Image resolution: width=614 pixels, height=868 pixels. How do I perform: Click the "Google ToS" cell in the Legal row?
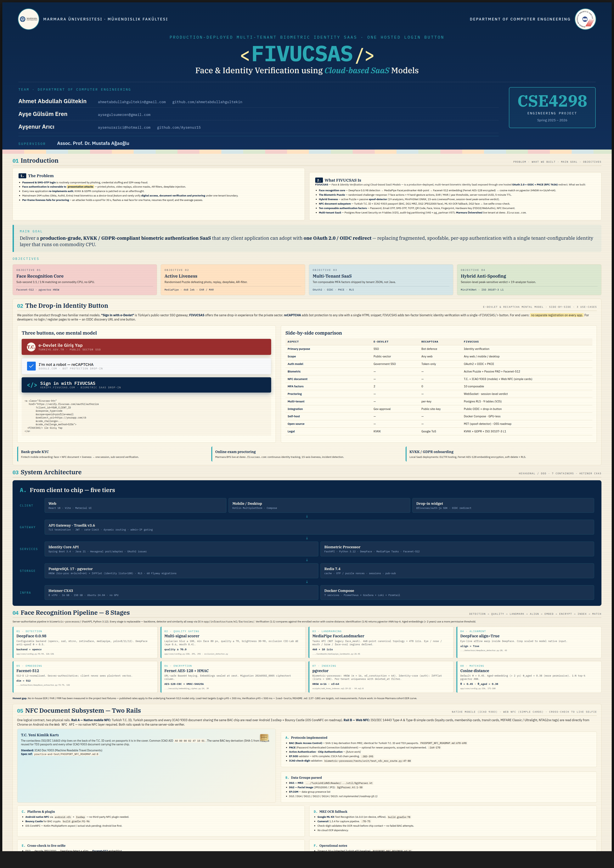pos(429,432)
